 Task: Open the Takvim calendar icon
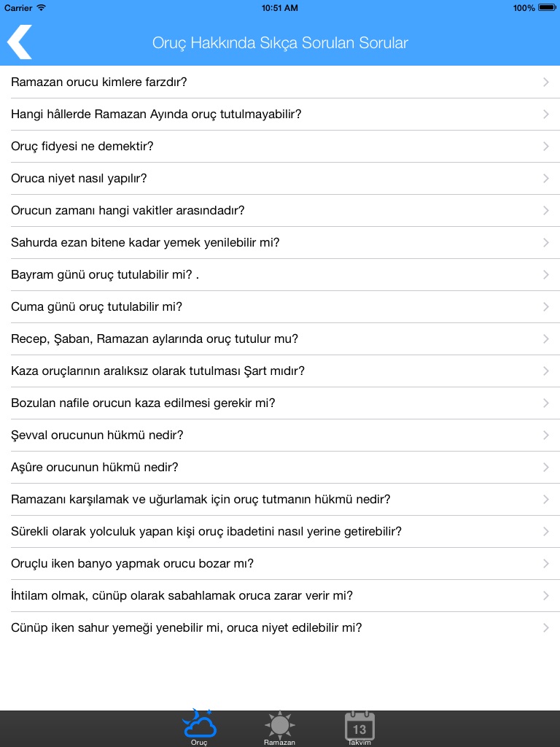pyautogui.click(x=359, y=727)
